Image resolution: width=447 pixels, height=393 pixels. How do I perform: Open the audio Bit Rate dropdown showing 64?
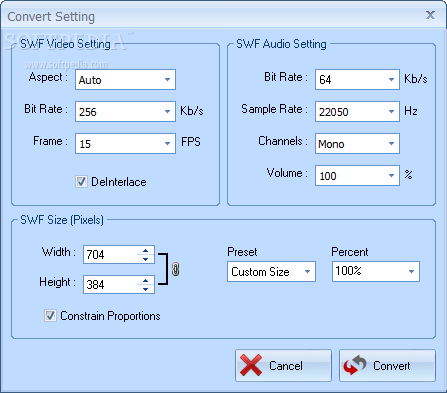(357, 79)
